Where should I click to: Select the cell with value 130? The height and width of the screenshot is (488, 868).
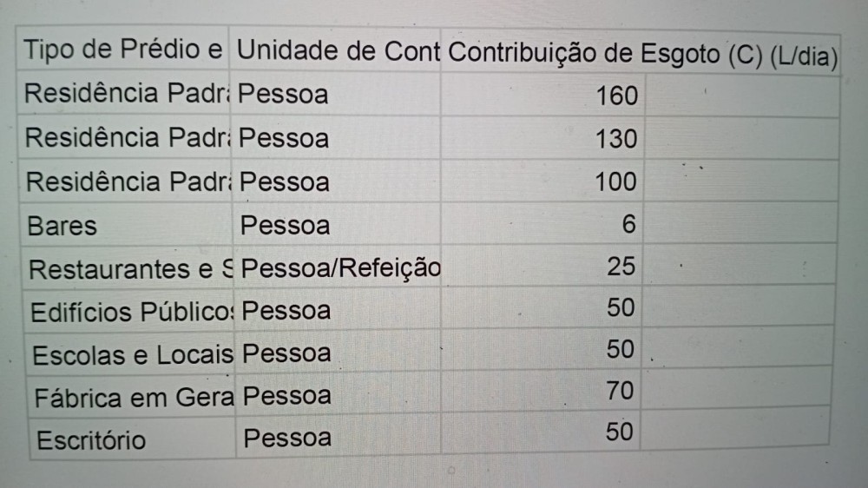pyautogui.click(x=542, y=138)
